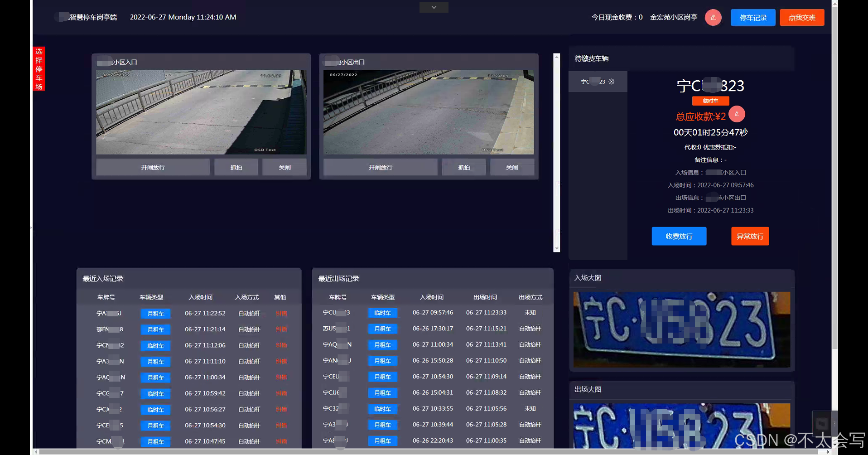Click the 车牌号 header in 最近入场记录
868x455 pixels.
(106, 297)
